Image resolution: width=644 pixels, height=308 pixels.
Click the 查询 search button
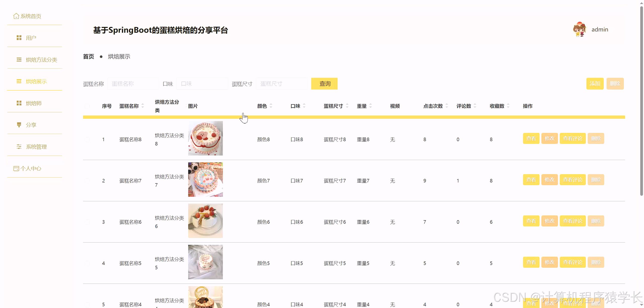pos(324,84)
